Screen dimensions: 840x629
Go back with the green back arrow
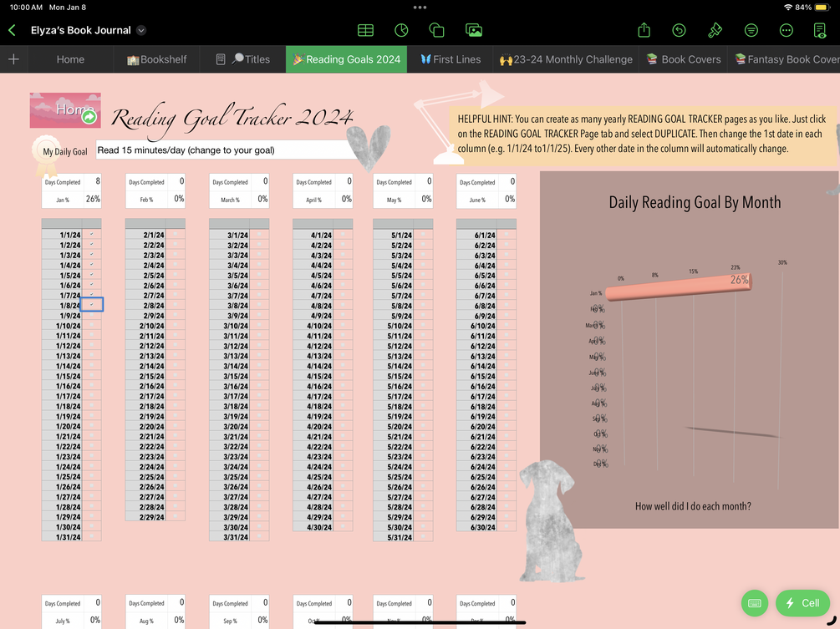click(13, 31)
